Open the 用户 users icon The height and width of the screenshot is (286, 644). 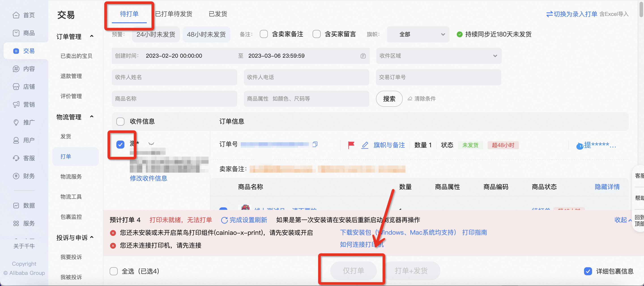(16, 140)
